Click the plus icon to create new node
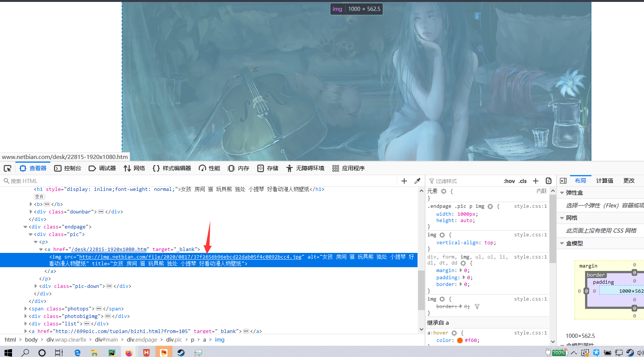The height and width of the screenshot is (357, 644). pyautogui.click(x=404, y=181)
